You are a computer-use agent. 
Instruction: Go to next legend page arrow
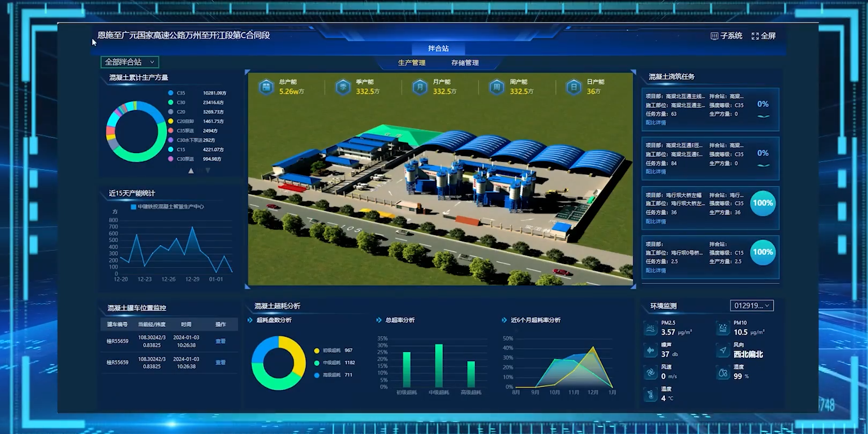[x=208, y=170]
